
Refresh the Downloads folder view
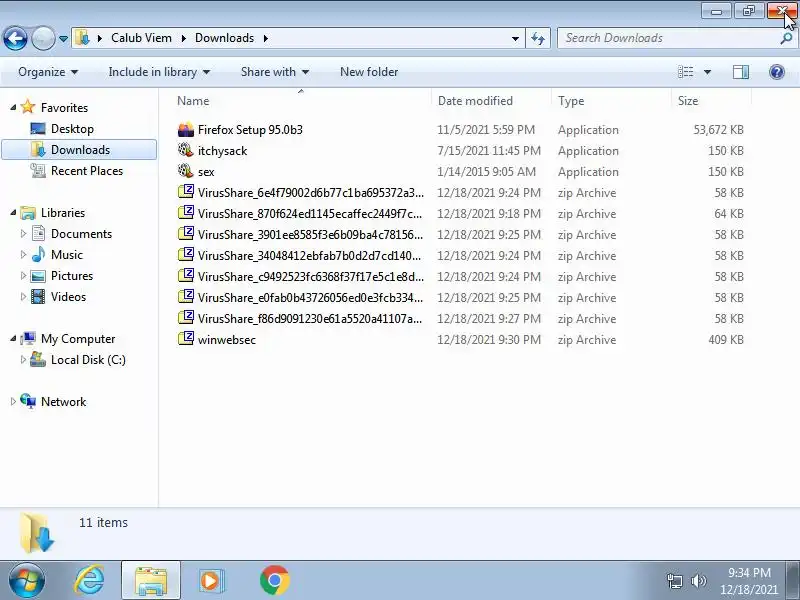538,38
